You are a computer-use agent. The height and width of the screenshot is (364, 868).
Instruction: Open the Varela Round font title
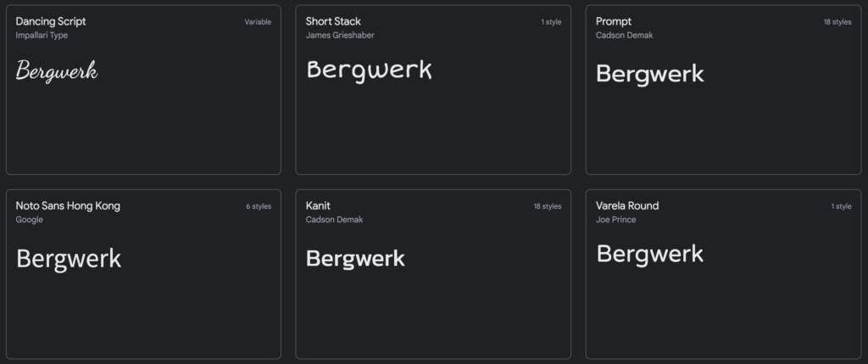pyautogui.click(x=627, y=205)
